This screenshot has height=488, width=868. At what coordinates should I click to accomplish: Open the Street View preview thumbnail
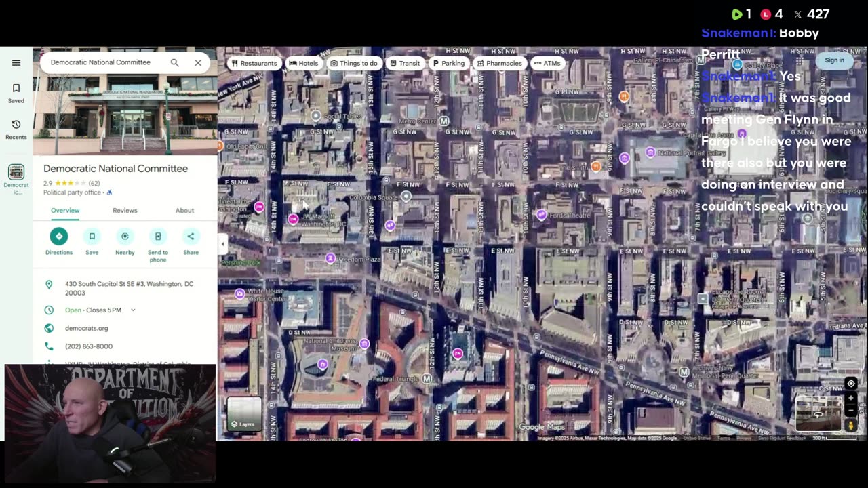click(x=819, y=414)
